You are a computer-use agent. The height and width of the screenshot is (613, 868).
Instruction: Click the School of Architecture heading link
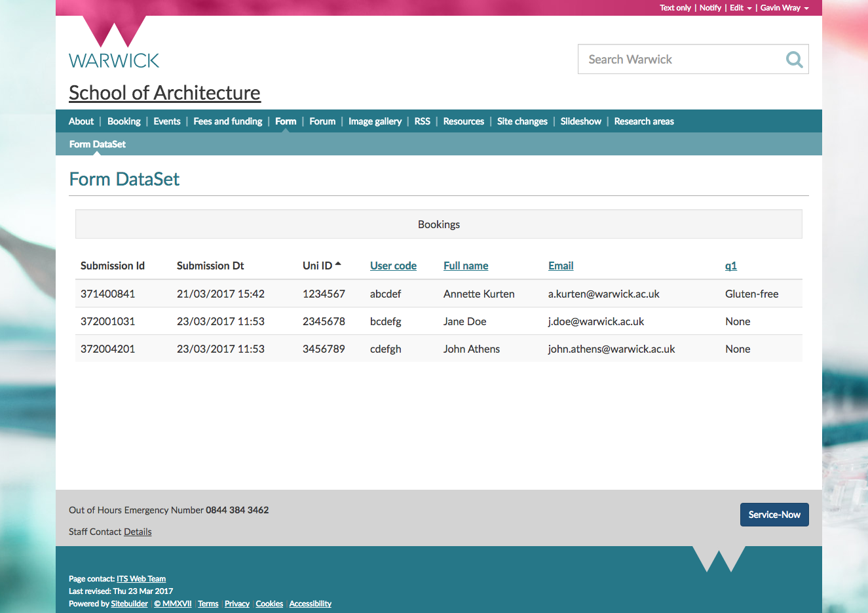pyautogui.click(x=164, y=93)
